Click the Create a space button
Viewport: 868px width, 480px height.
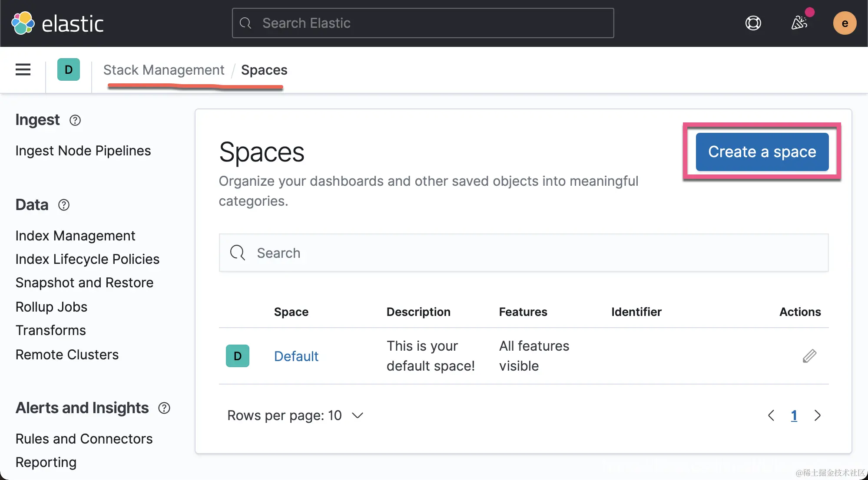[x=762, y=152]
